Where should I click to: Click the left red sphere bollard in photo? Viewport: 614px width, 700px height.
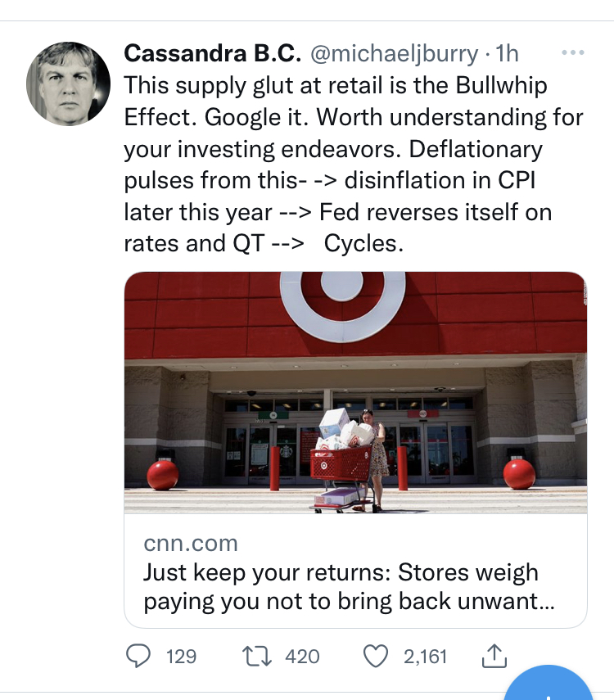[x=162, y=474]
